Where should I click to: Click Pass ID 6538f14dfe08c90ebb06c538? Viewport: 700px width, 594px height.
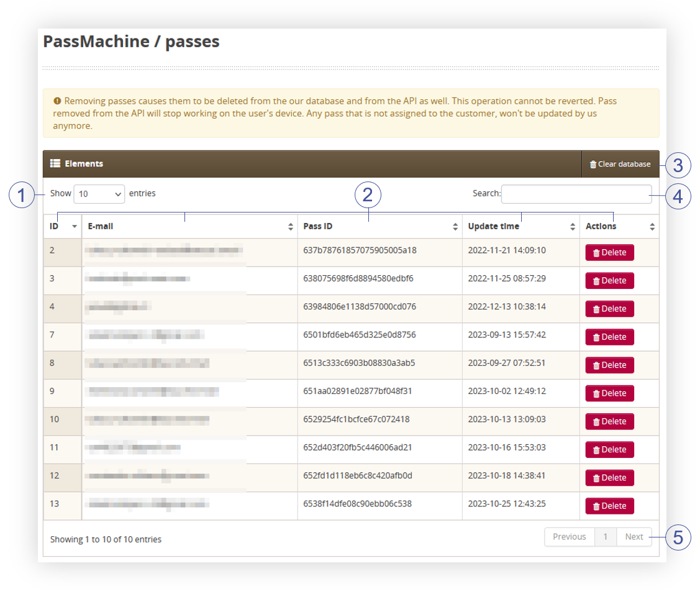pyautogui.click(x=357, y=503)
